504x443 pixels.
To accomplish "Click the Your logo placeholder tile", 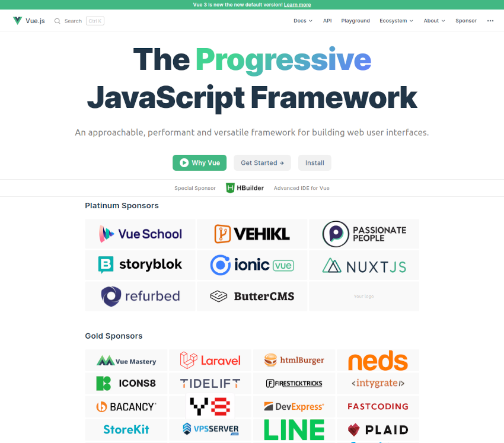I will pyautogui.click(x=364, y=296).
